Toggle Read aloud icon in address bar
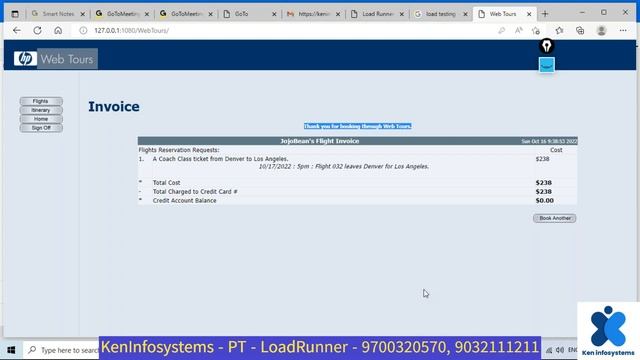Viewport: 640px width, 360px height. tap(519, 31)
